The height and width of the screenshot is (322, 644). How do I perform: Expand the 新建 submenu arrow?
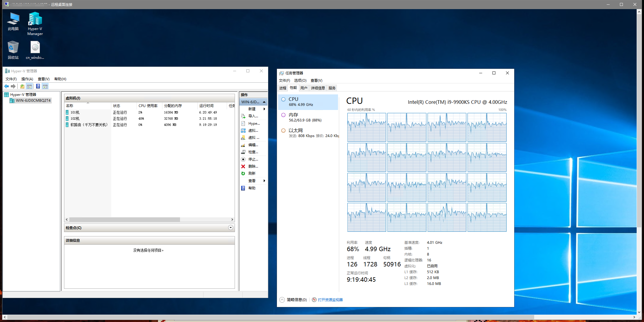(x=264, y=109)
